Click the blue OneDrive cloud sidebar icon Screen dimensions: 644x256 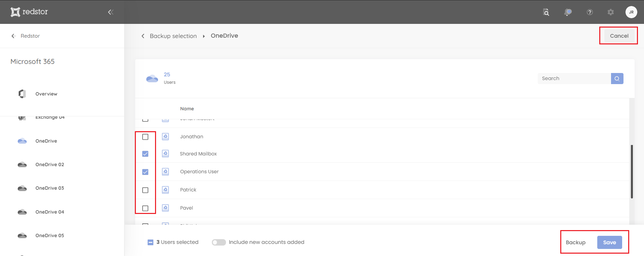coord(22,141)
